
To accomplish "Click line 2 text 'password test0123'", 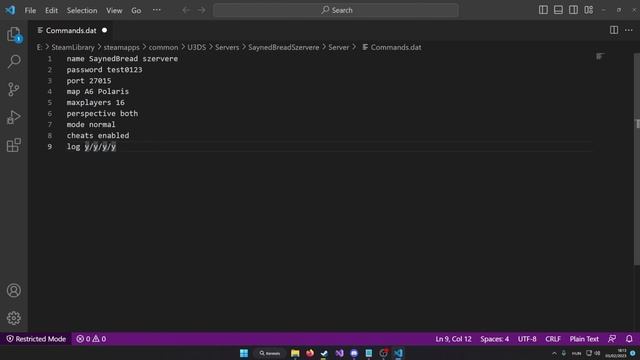I will click(x=104, y=70).
